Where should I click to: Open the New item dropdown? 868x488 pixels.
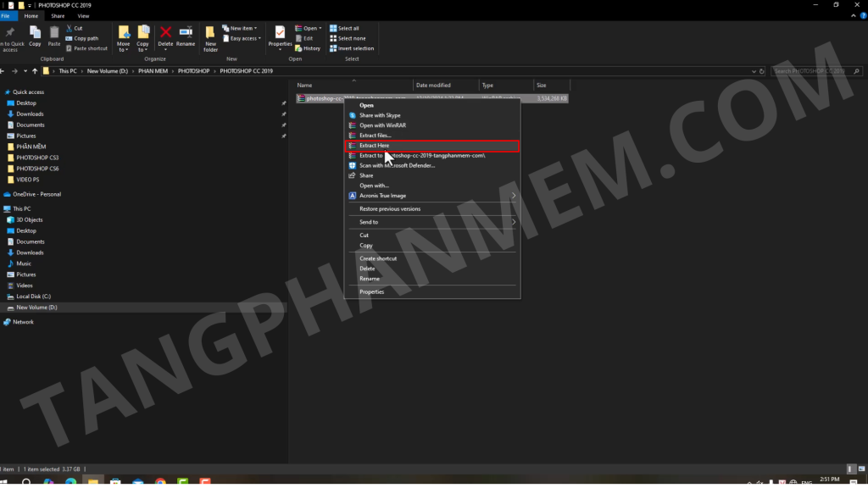coord(241,28)
